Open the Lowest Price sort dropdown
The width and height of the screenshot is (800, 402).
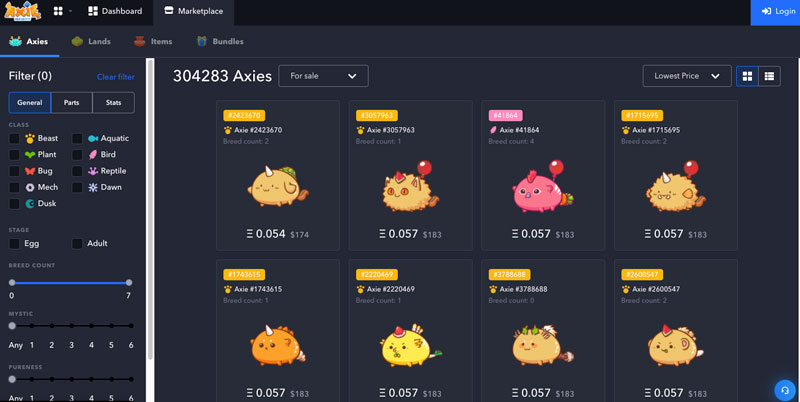click(687, 76)
